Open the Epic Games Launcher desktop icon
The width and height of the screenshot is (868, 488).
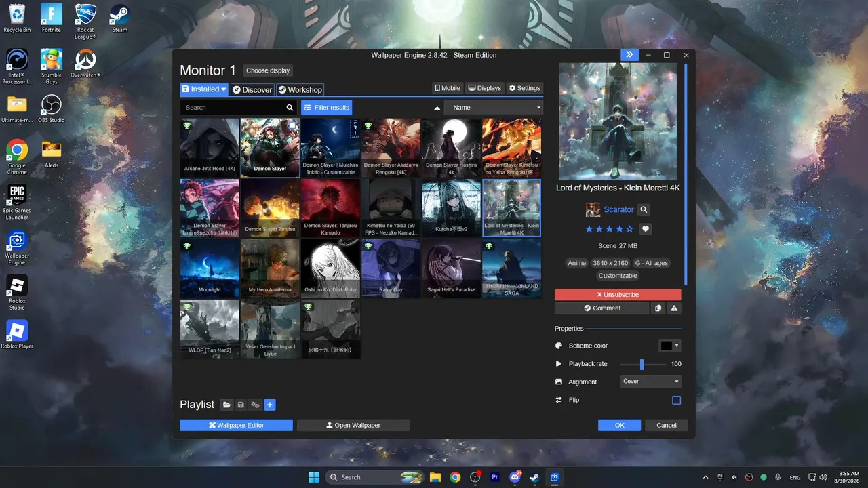pyautogui.click(x=17, y=201)
